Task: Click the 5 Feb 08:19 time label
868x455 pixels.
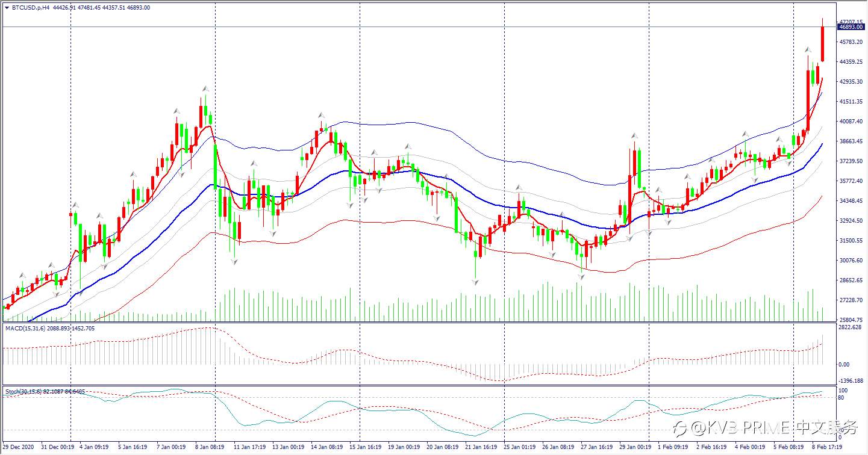Action: [x=788, y=447]
